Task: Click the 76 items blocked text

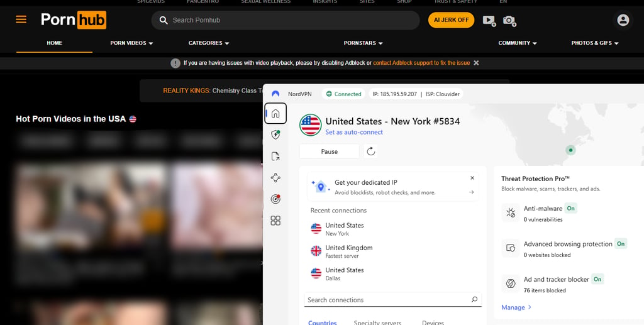Action: tap(545, 290)
